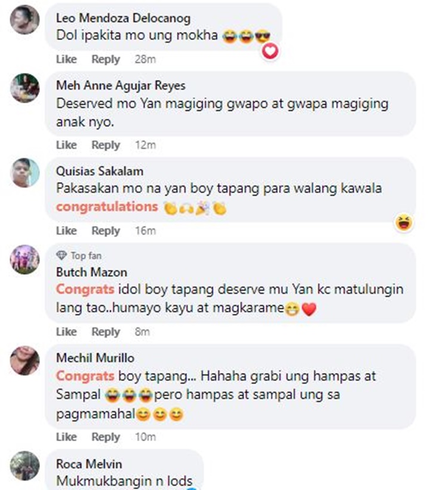This screenshot has height=490, width=448.
Task: Reply to Meh Anne Agujar Reyes' comment
Action: pyautogui.click(x=106, y=145)
